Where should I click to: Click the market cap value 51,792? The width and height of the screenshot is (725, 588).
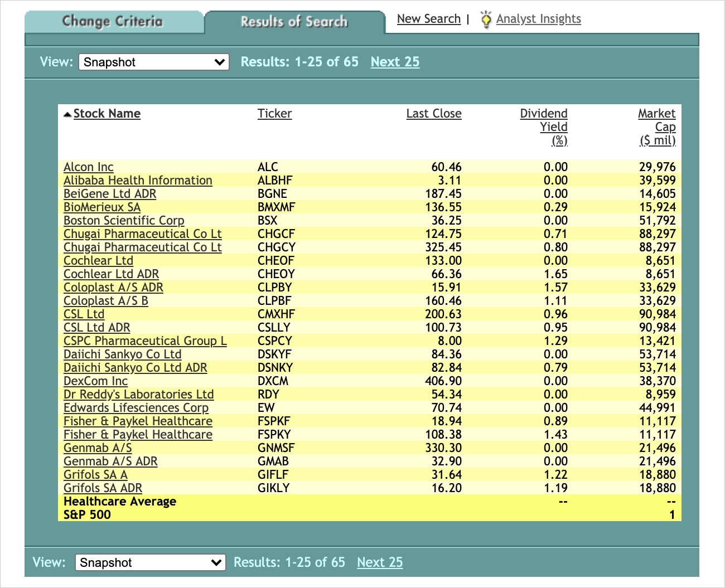(x=658, y=221)
